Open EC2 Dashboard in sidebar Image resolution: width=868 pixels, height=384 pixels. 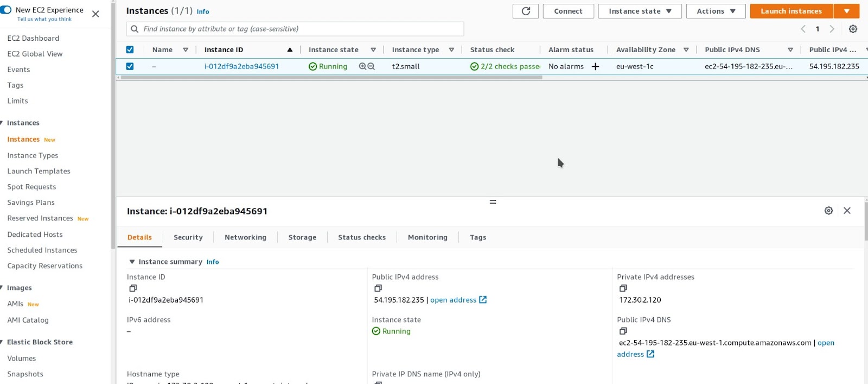(33, 38)
